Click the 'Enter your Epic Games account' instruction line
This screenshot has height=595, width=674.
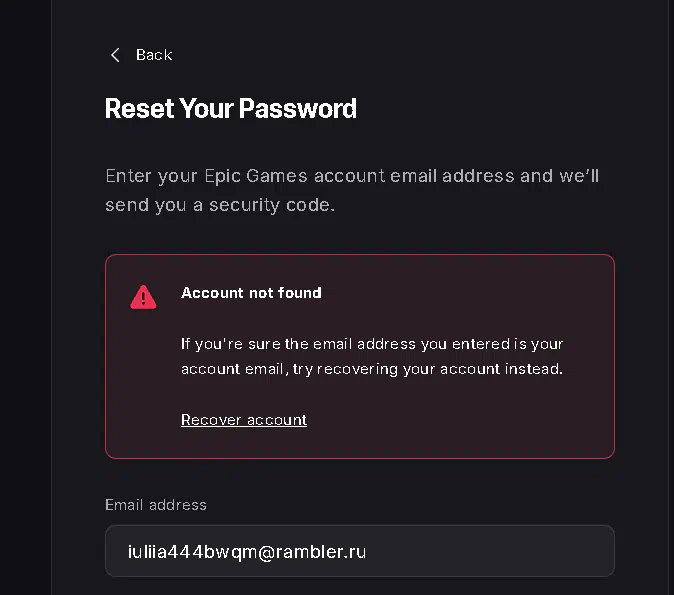coord(352,176)
